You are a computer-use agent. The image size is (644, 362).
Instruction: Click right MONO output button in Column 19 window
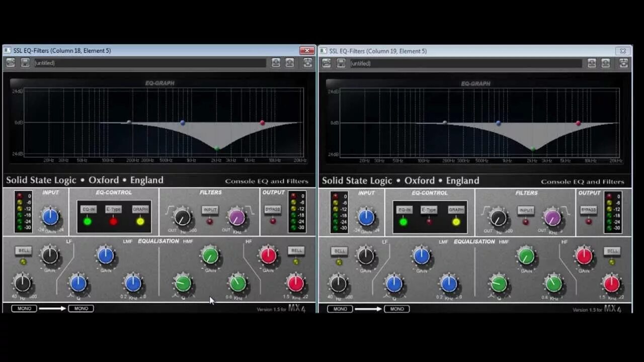[x=397, y=309]
